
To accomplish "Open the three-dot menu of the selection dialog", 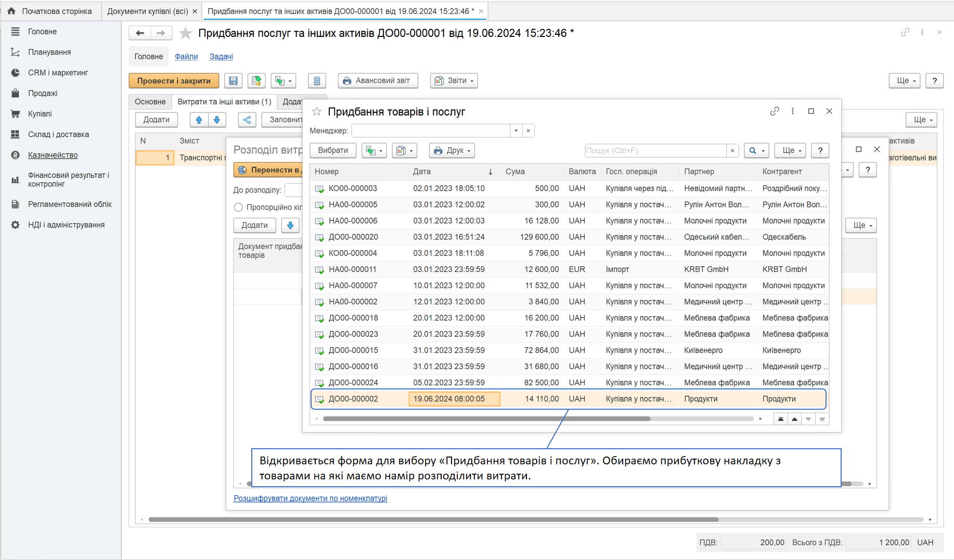I will click(x=793, y=111).
